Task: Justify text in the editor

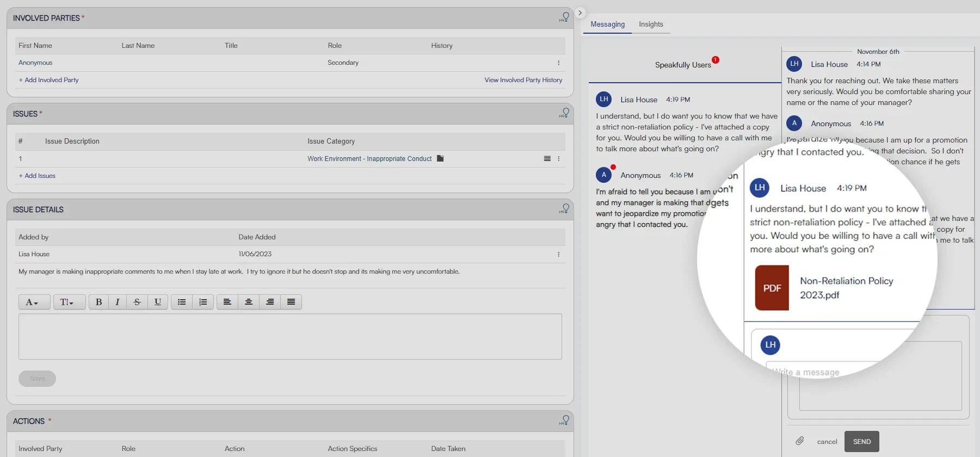Action: 291,302
